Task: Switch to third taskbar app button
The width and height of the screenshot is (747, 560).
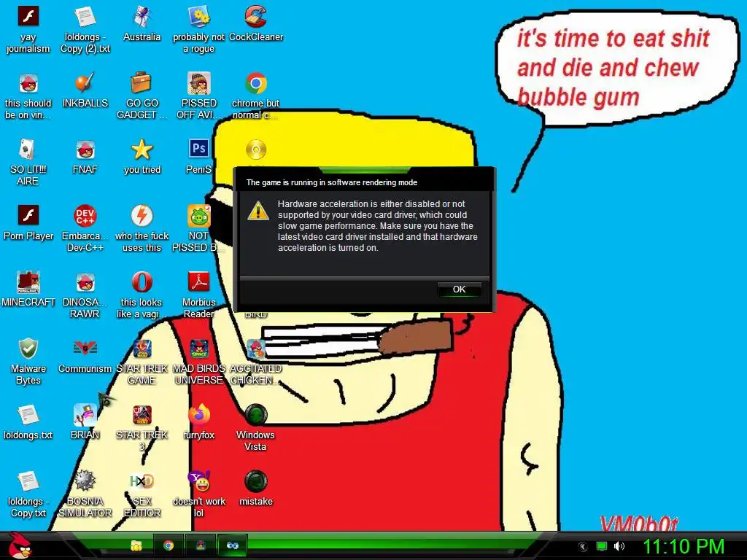Action: pos(201,545)
